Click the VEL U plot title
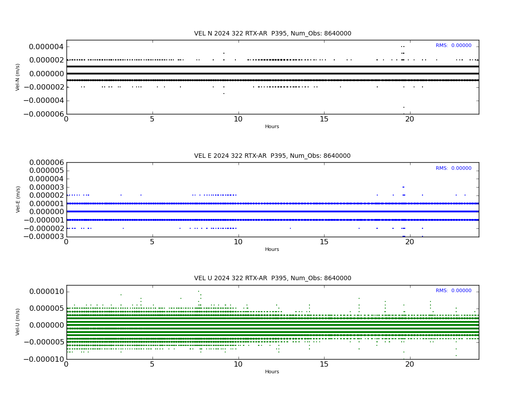532x399 pixels. (273, 278)
